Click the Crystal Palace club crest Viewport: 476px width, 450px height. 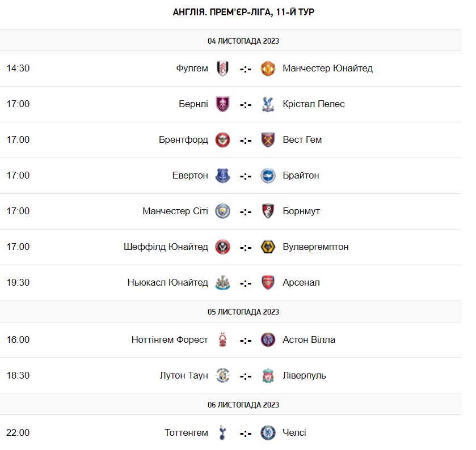click(268, 104)
